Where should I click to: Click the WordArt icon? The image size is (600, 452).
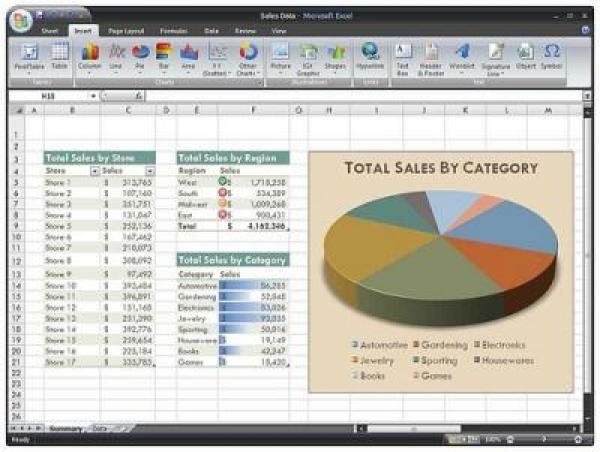(x=461, y=57)
